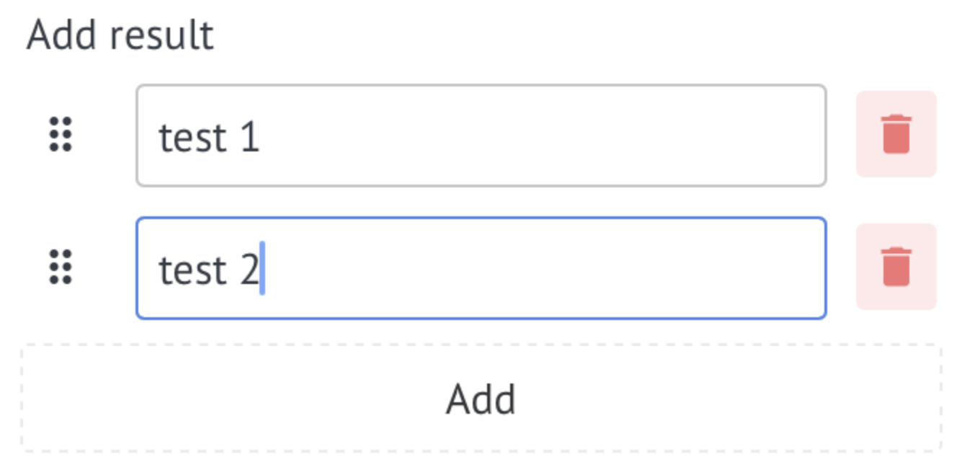The height and width of the screenshot is (470, 980).
Task: Click the word "test" in the first field
Action: 188,137
